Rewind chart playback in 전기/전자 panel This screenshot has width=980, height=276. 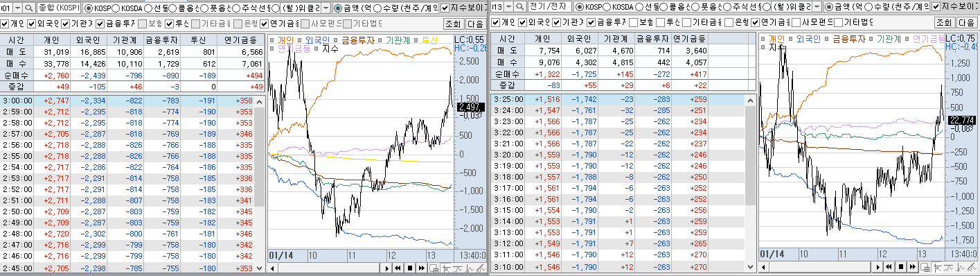pyautogui.click(x=889, y=268)
